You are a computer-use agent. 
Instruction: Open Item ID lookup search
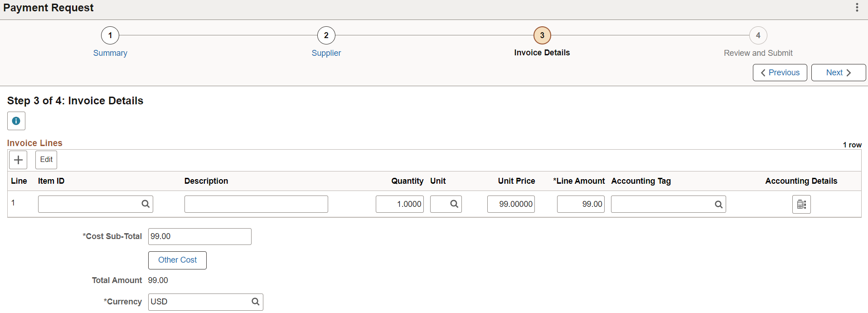(145, 204)
